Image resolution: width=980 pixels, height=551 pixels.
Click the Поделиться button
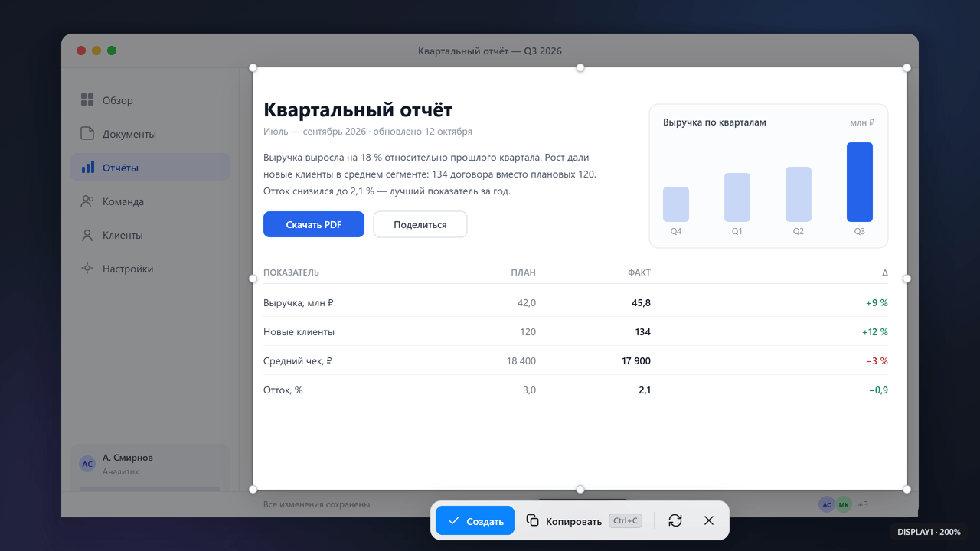coord(420,224)
